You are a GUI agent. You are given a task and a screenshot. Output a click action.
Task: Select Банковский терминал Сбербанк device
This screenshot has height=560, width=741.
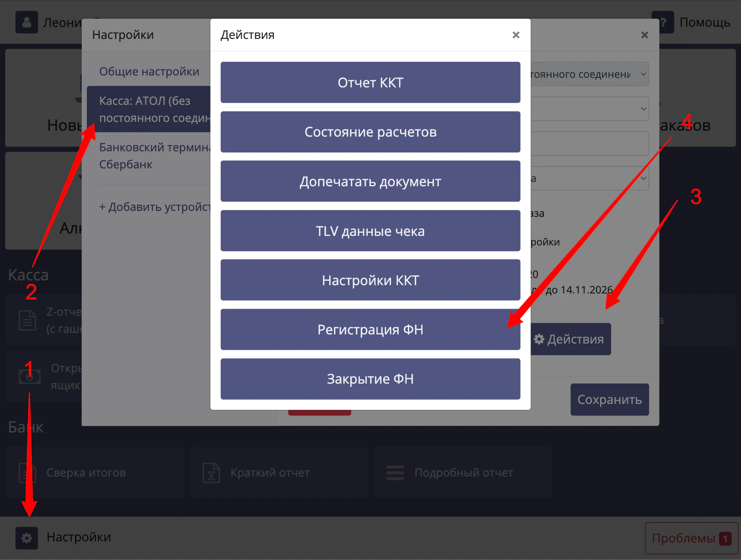[x=154, y=156]
